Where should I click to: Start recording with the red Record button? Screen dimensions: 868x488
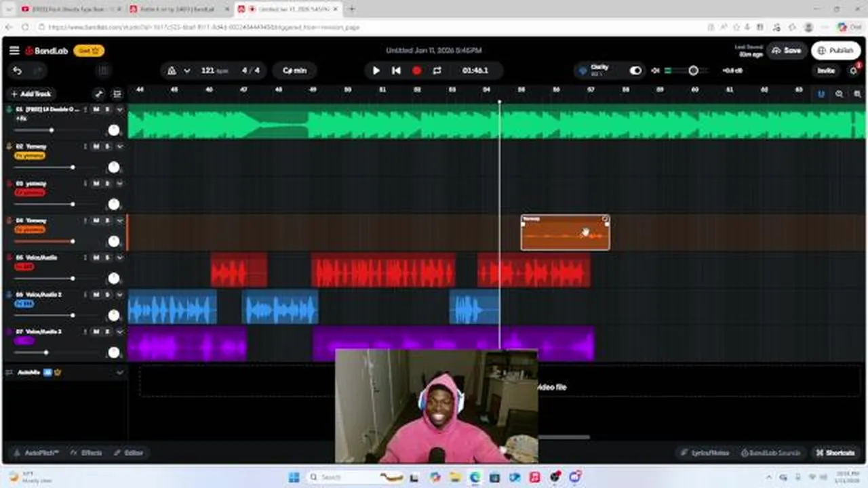[x=416, y=70]
